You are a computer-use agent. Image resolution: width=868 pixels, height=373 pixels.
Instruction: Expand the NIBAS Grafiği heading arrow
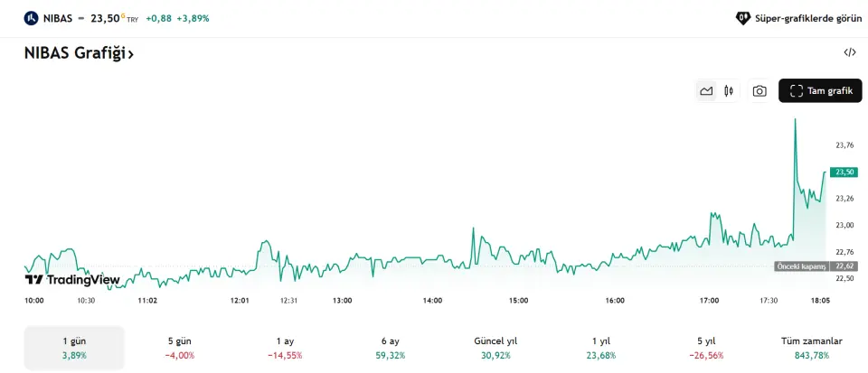(x=131, y=54)
